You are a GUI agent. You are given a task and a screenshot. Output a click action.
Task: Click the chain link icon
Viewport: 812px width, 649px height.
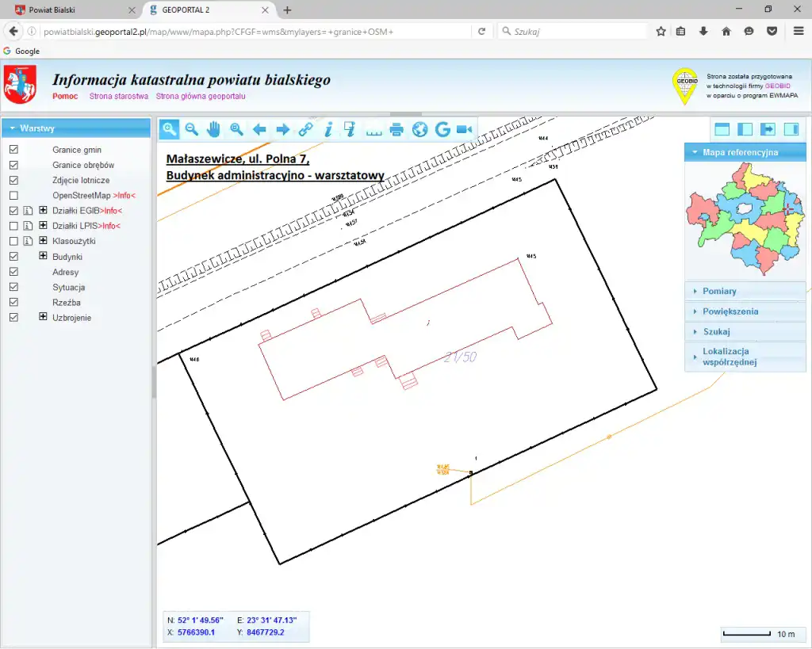[x=305, y=129]
